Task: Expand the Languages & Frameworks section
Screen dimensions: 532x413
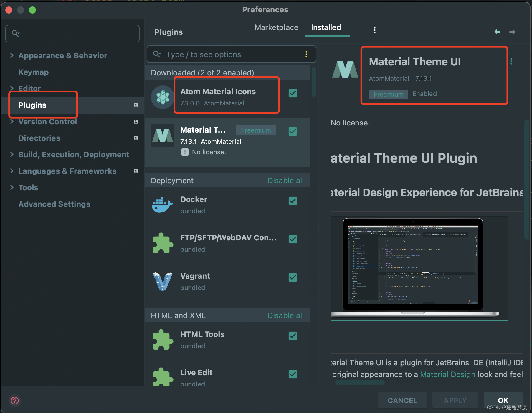Action: [12, 171]
